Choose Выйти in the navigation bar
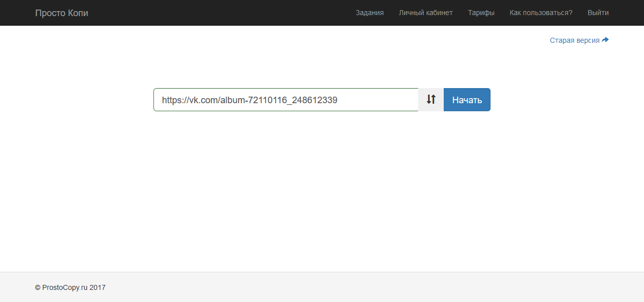The image size is (644, 302). (x=598, y=13)
